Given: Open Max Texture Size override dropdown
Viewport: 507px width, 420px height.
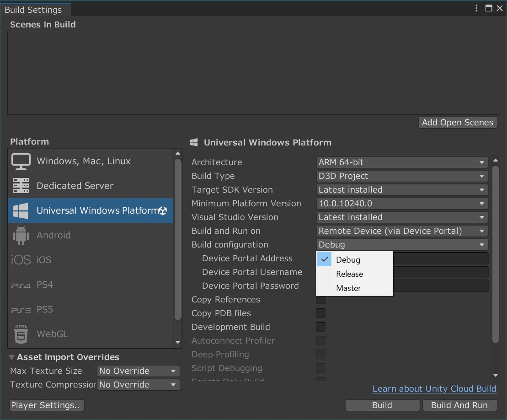Looking at the screenshot, I should click(138, 371).
